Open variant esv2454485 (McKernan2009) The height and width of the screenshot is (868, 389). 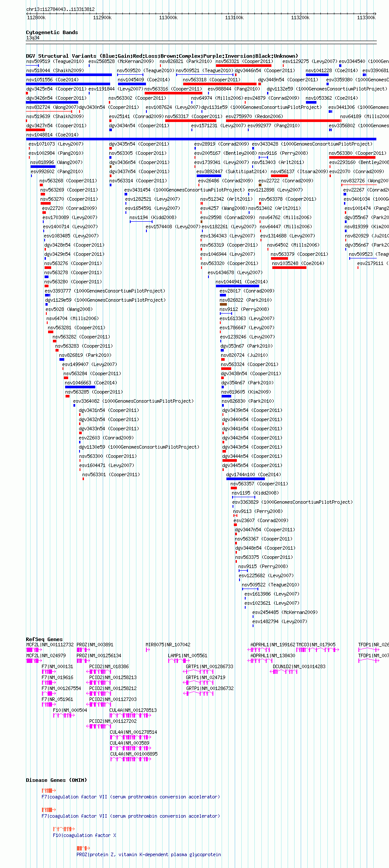pyautogui.click(x=285, y=612)
